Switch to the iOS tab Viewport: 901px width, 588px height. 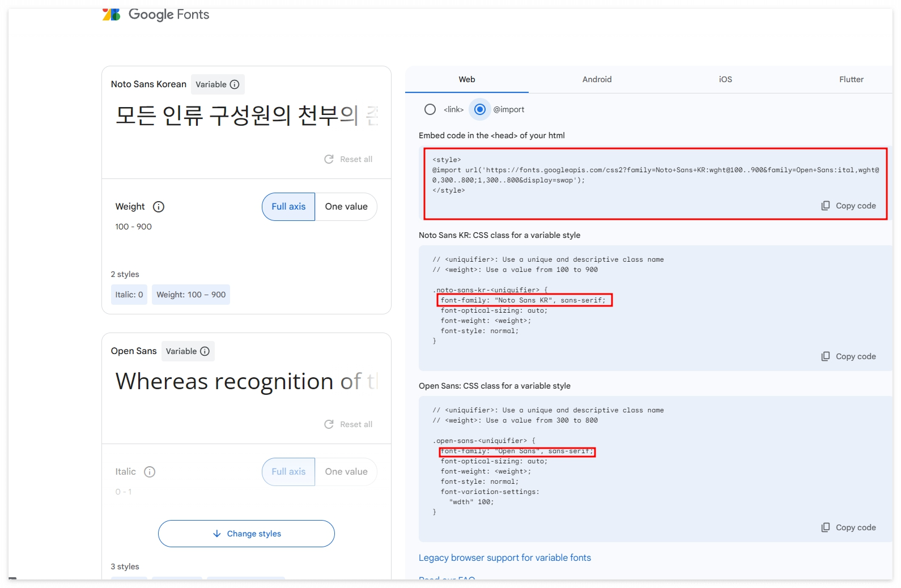coord(725,79)
